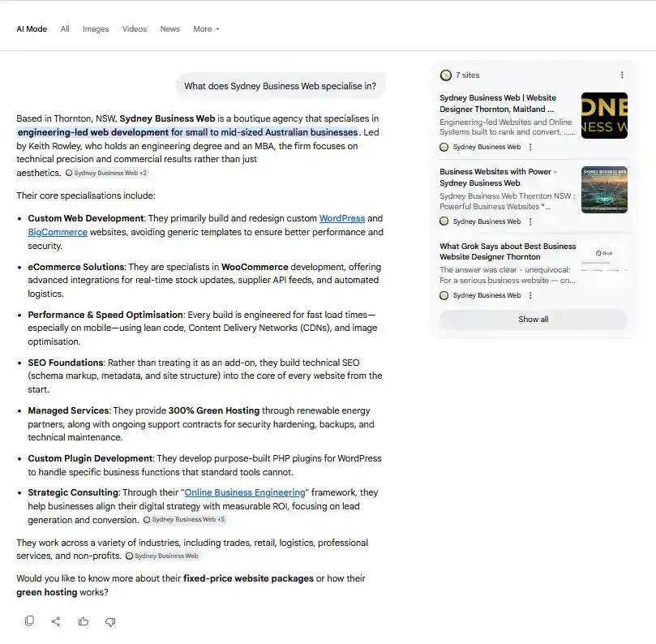Screen dimensions: 656x644
Task: Open the WordPress link
Action: 342,218
